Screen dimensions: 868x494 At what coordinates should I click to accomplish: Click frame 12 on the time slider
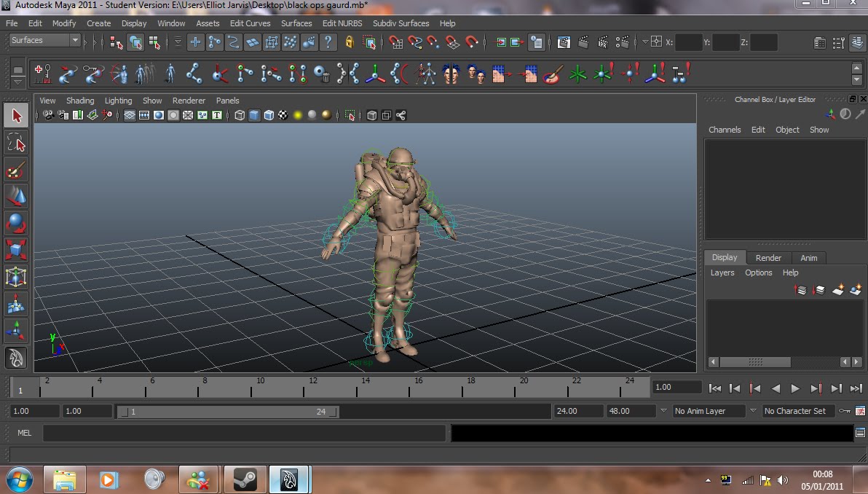[313, 387]
